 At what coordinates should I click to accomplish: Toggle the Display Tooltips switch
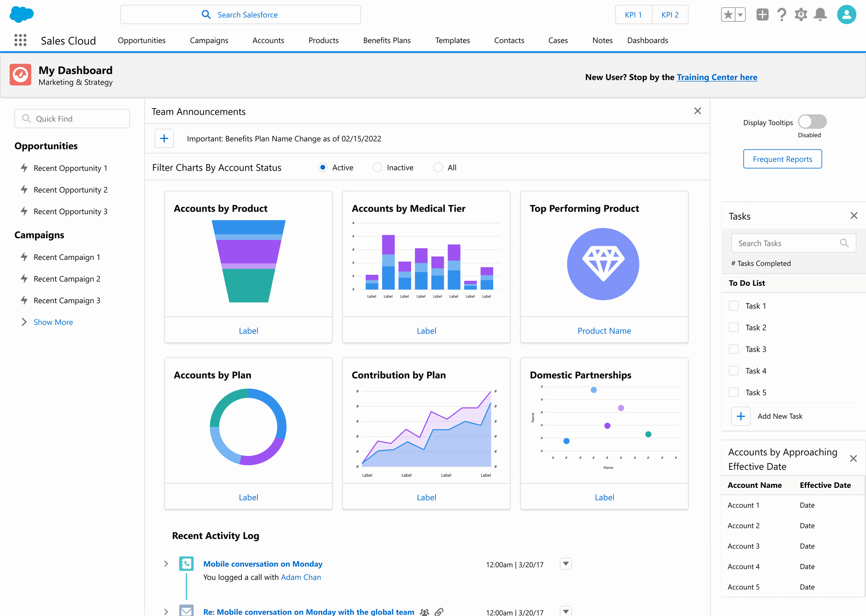click(x=812, y=122)
